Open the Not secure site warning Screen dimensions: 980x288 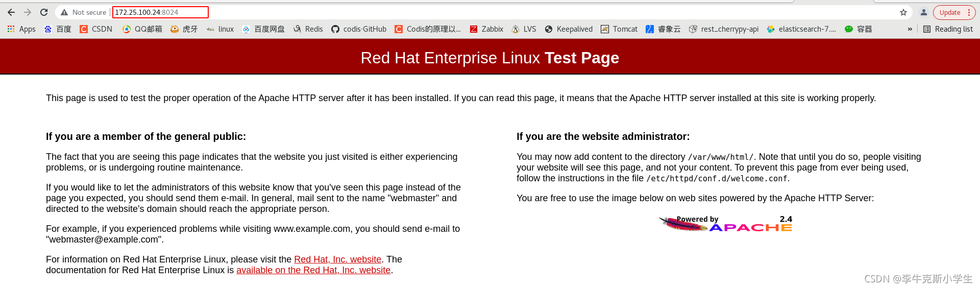pos(83,12)
